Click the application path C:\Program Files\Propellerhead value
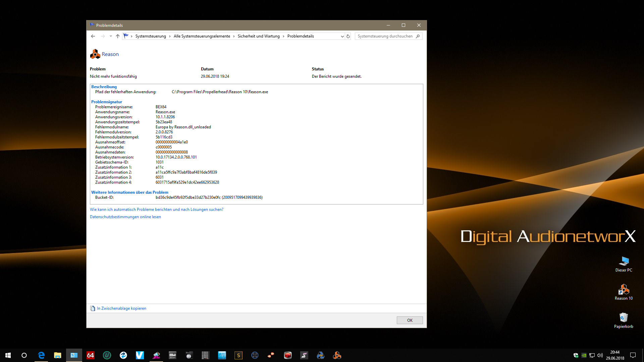644x362 pixels. point(220,92)
